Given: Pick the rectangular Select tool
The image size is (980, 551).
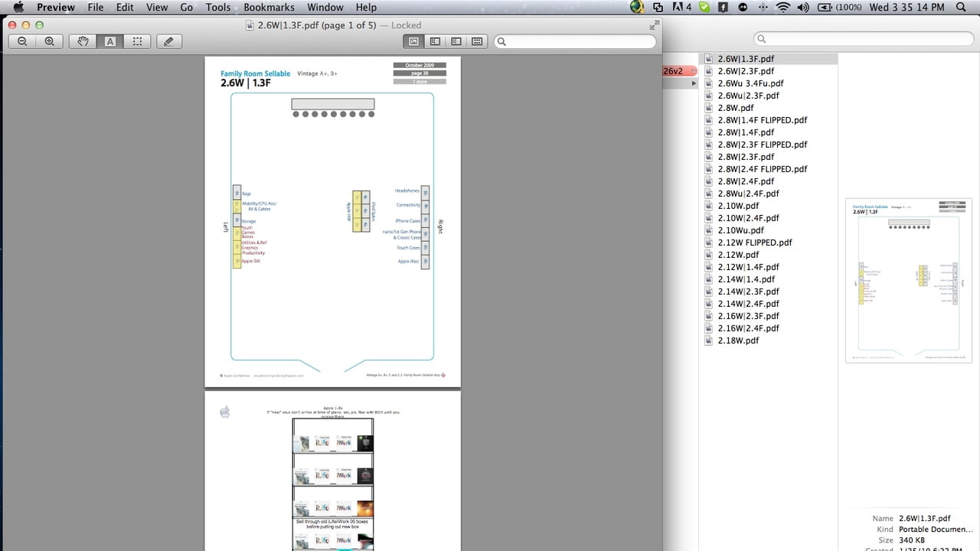Looking at the screenshot, I should (137, 41).
